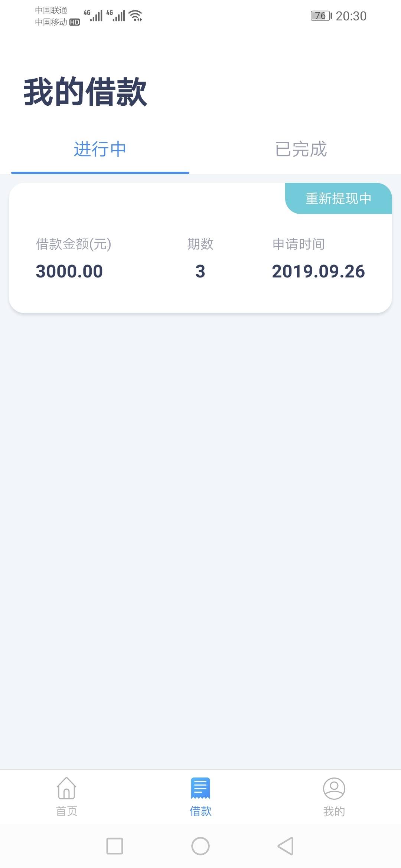Open the 我的 profile icon
Image resolution: width=401 pixels, height=868 pixels.
click(334, 788)
